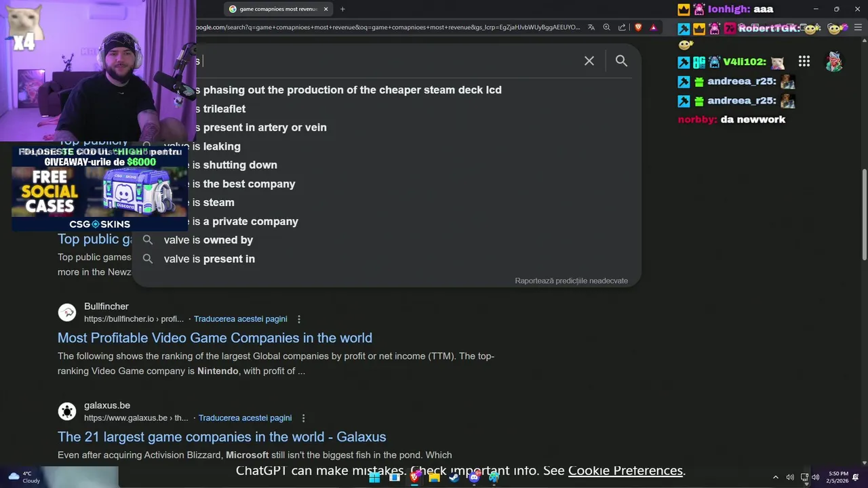Click the galaxus.be site name
This screenshot has width=868, height=488.
click(x=107, y=405)
